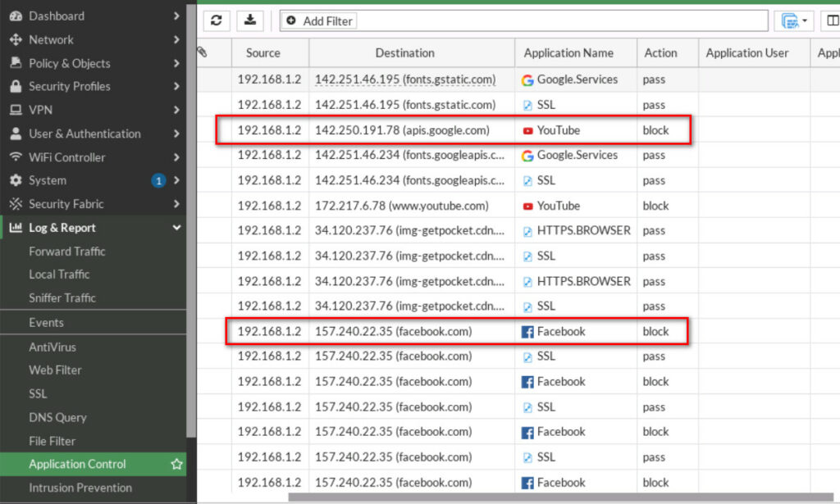
Task: Toggle the favorite star on Application Control
Action: coord(176,464)
